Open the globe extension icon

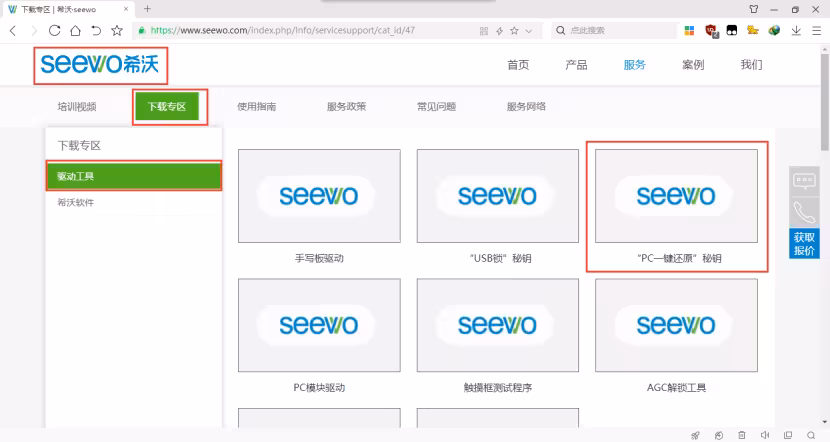coord(774,31)
